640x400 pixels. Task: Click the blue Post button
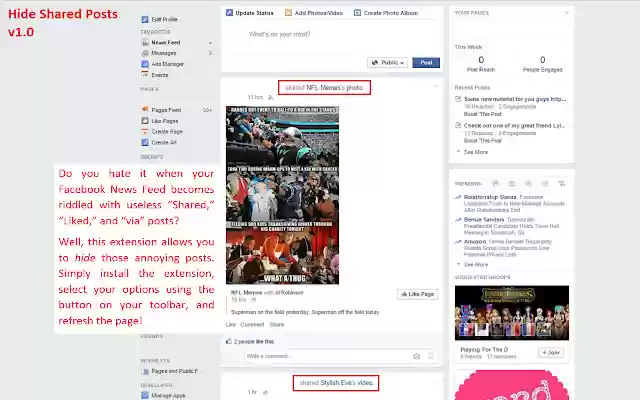pos(426,62)
